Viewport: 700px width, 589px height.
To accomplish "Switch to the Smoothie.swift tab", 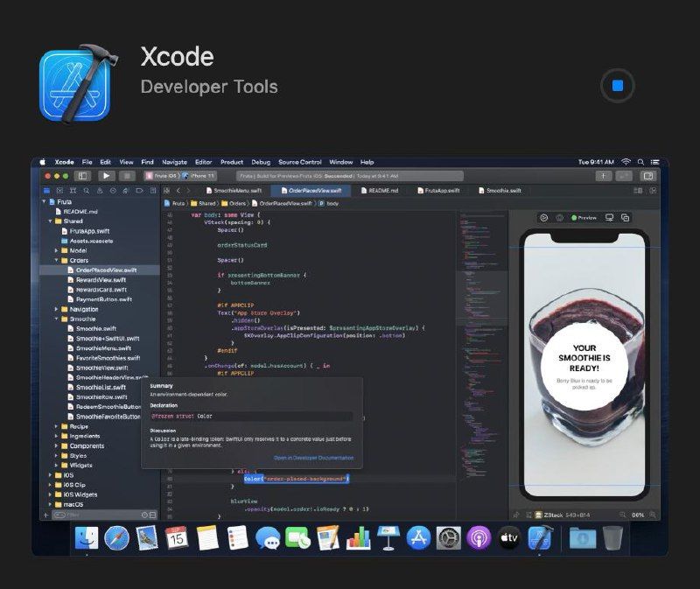I will click(x=500, y=191).
